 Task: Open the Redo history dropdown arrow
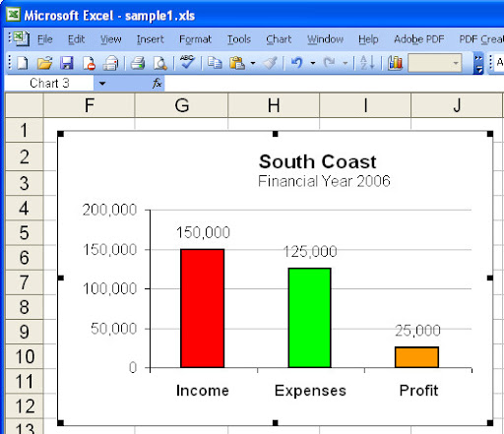point(345,63)
